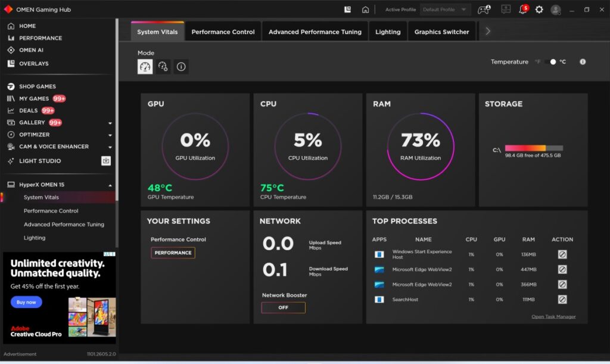Switch to the Graphics Switcher tab
This screenshot has width=610, height=364.
tap(441, 32)
